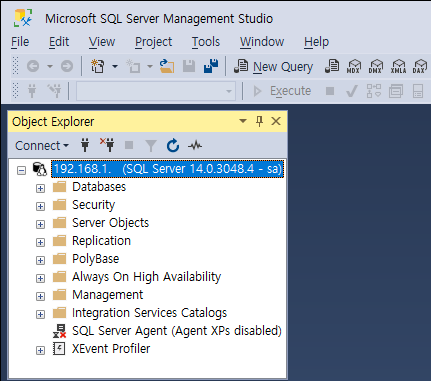
Task: Expand the PolyBase folder
Action: (x=40, y=260)
